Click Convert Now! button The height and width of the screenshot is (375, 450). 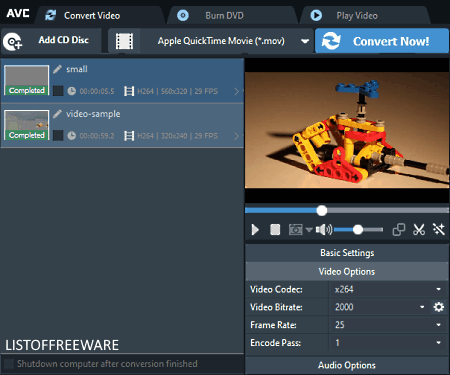click(382, 41)
